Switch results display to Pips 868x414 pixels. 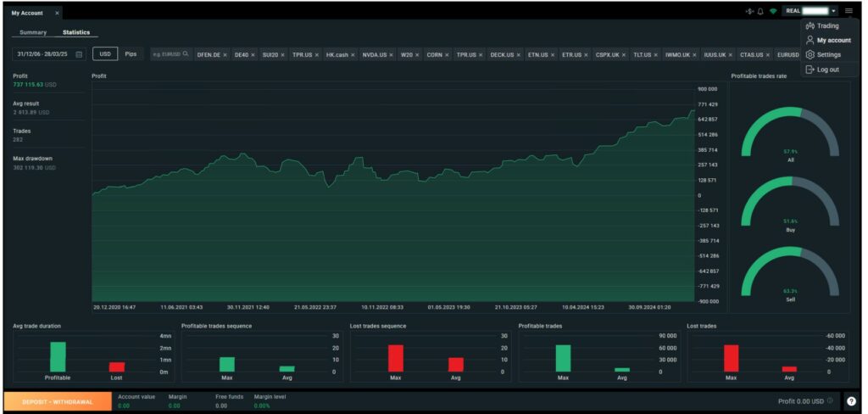click(x=131, y=54)
